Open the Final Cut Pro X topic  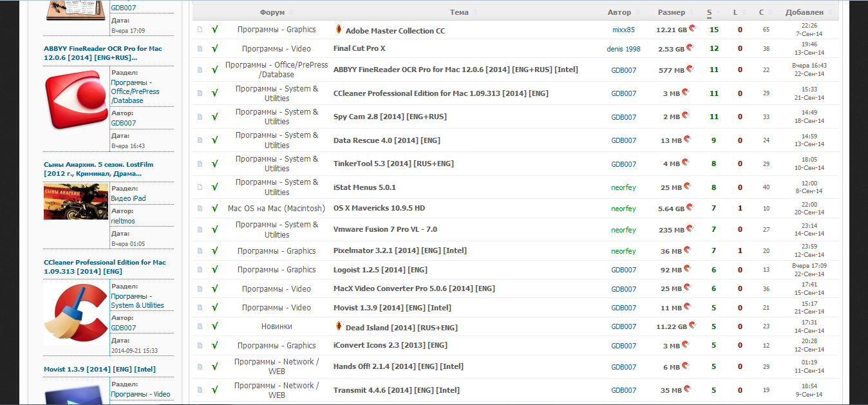pos(359,48)
